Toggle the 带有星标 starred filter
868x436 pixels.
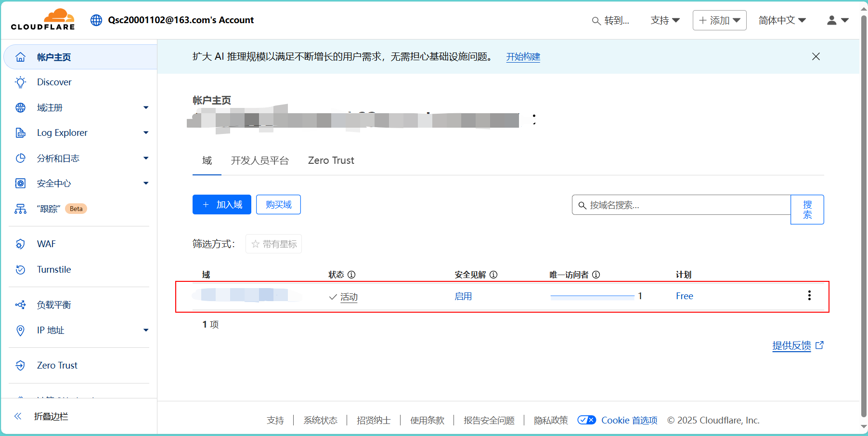coord(273,244)
